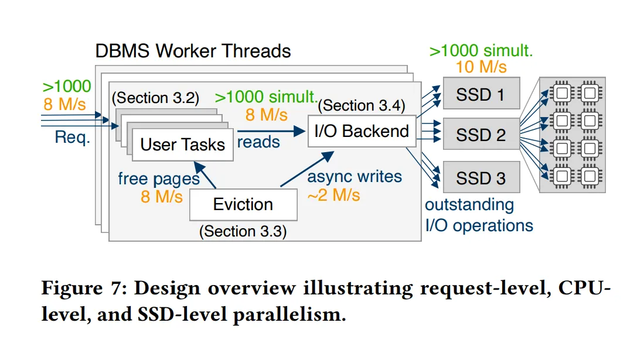Click the SSD 3 box

click(481, 177)
